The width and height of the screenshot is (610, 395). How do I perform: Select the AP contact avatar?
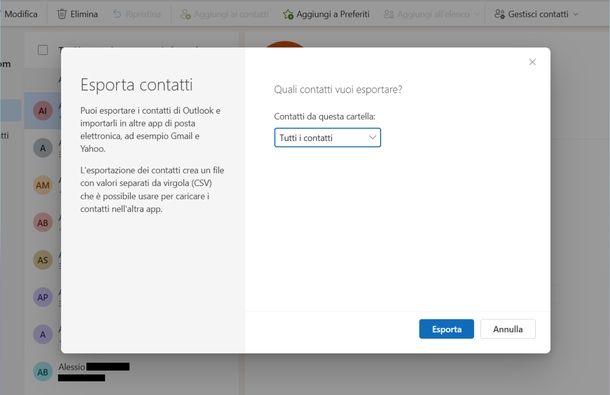[42, 297]
